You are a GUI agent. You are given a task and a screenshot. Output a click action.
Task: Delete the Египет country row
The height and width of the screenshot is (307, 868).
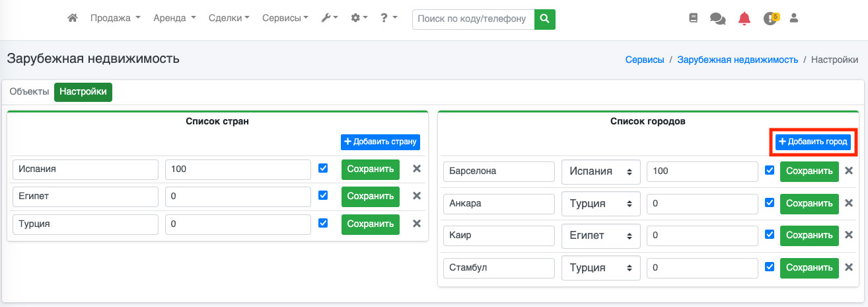tap(417, 196)
